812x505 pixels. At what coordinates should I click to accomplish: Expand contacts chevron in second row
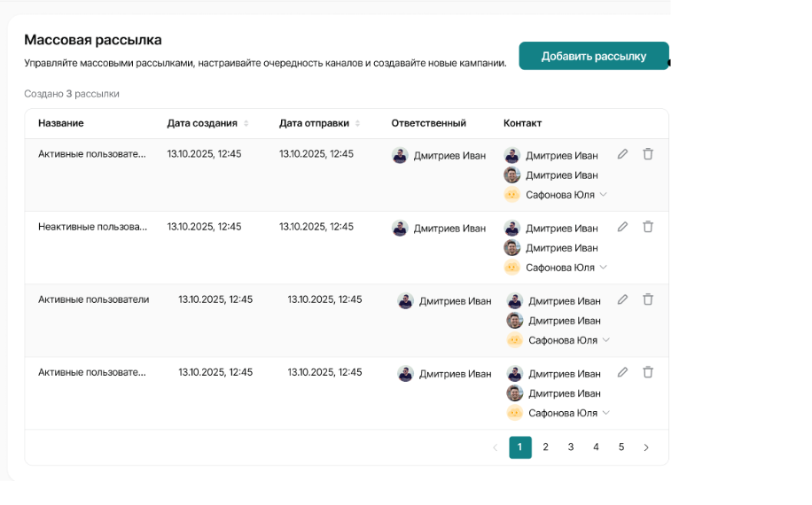click(604, 267)
